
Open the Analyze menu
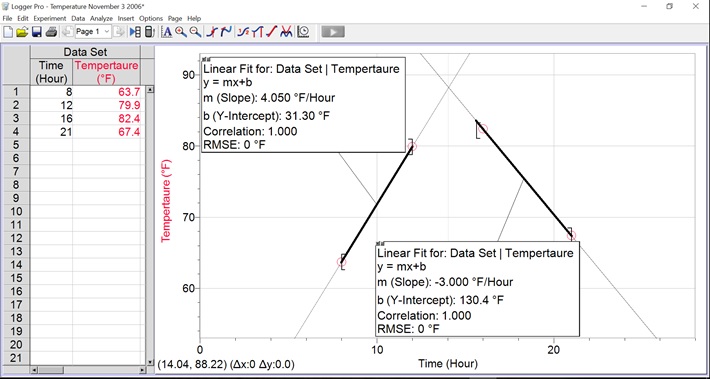101,19
